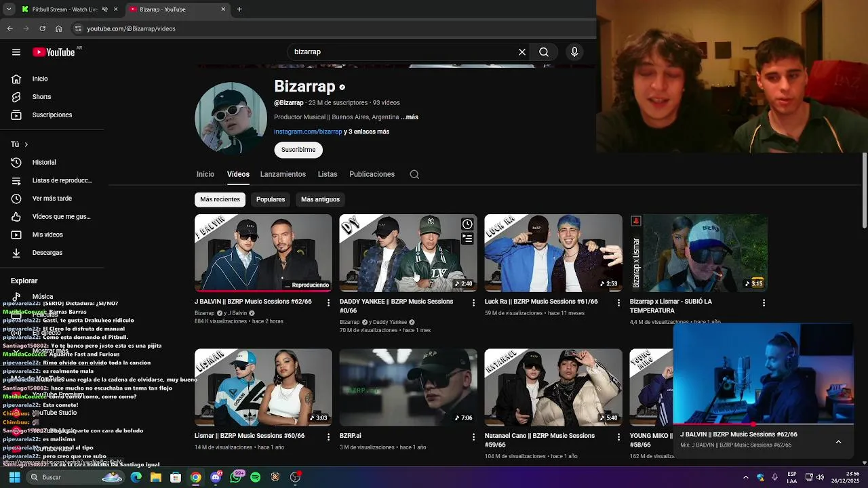Open the Windows Start menu
The height and width of the screenshot is (488, 868).
coord(14,477)
